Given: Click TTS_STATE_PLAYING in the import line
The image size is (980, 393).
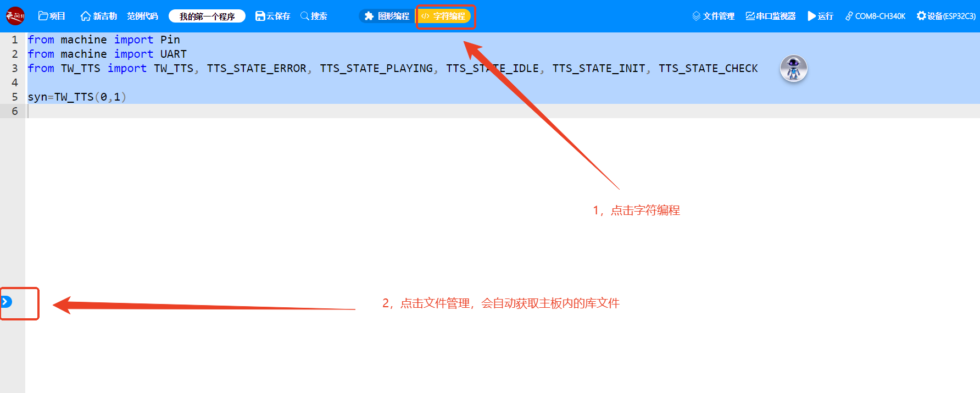Looking at the screenshot, I should [376, 68].
